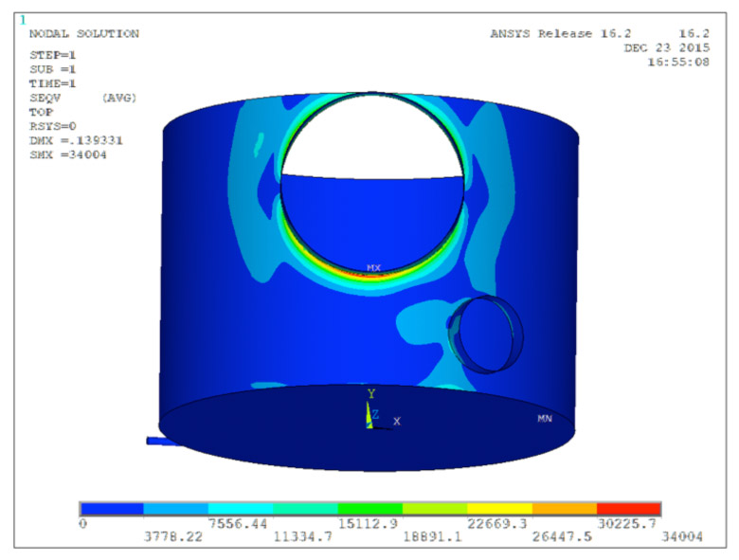Click the Z axis label of the triad

point(375,415)
